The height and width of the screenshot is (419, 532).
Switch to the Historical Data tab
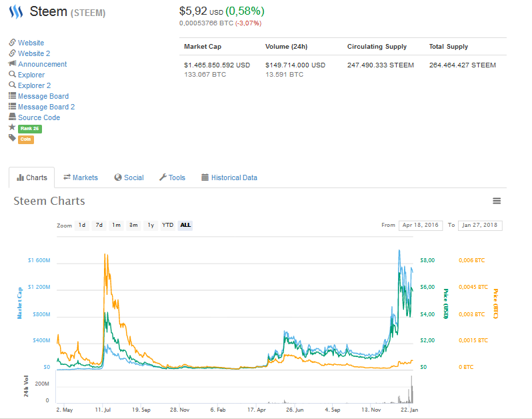229,177
